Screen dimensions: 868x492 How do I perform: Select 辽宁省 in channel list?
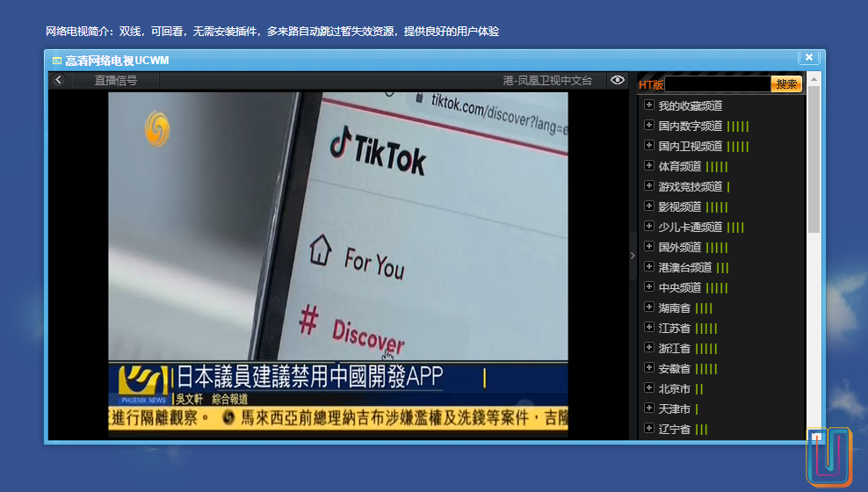click(x=674, y=429)
